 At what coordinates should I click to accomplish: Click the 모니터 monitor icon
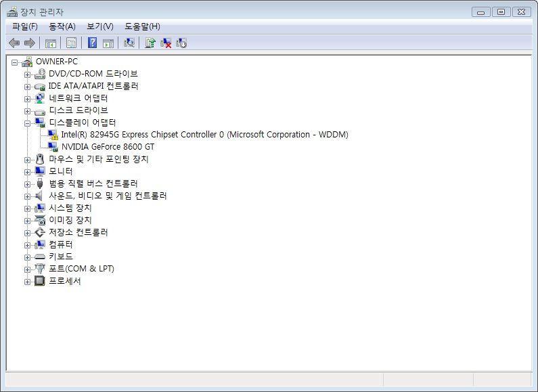(x=40, y=171)
